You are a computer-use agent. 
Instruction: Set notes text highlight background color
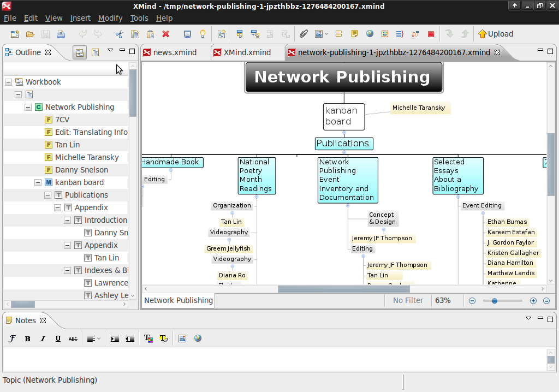click(164, 338)
